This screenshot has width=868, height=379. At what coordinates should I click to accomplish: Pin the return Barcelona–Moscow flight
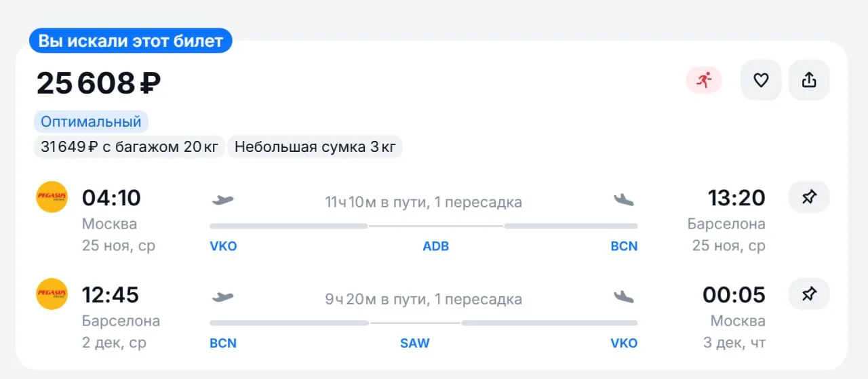tap(809, 294)
